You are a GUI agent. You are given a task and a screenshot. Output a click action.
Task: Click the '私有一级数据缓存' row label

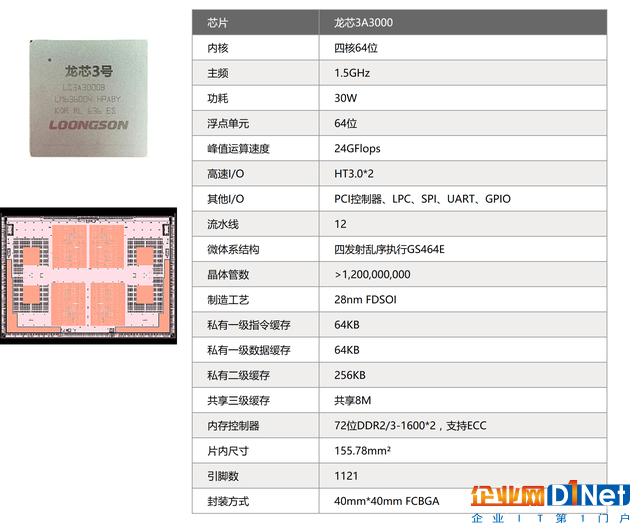click(249, 350)
